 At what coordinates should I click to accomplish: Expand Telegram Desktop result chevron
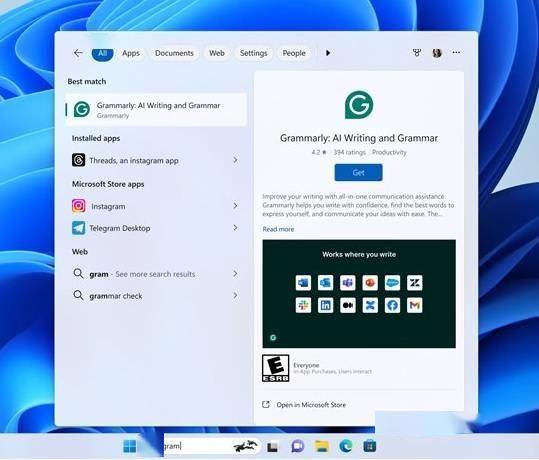pos(235,228)
